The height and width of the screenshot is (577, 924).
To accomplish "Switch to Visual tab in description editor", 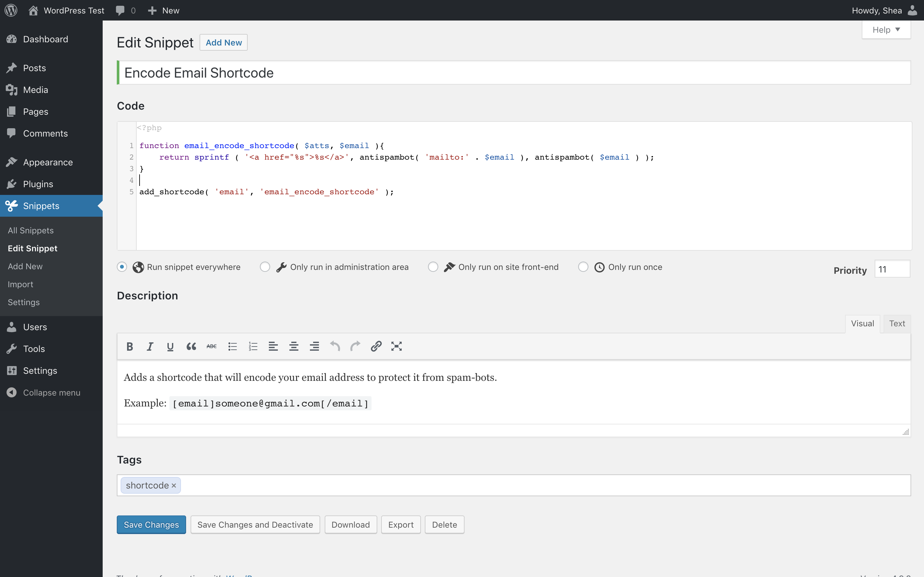I will [x=863, y=324].
